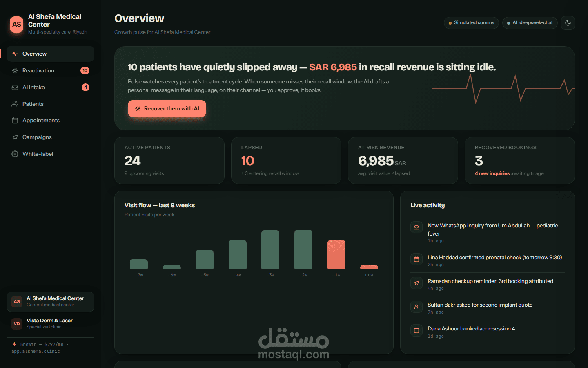588x368 pixels.
Task: Click '9 upcoming visits' text
Action: click(144, 174)
